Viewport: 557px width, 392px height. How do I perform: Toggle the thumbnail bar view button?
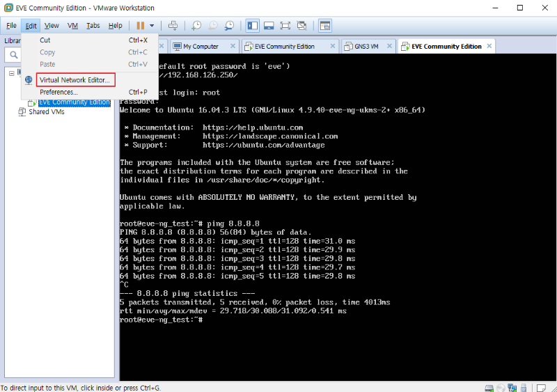click(269, 26)
